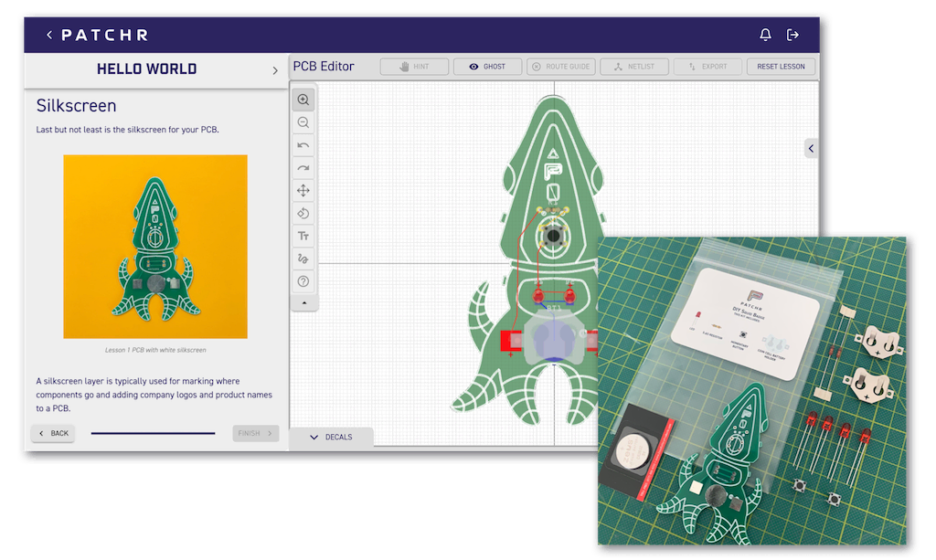The image size is (936, 560).
Task: Collapse the vertical toolbar with up arrow
Action: click(304, 303)
